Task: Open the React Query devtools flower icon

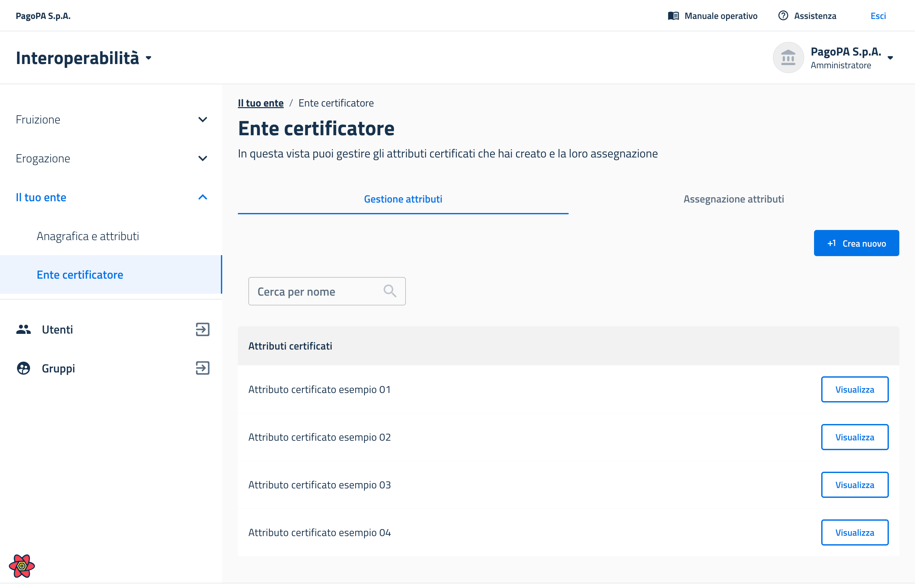Action: (x=22, y=566)
